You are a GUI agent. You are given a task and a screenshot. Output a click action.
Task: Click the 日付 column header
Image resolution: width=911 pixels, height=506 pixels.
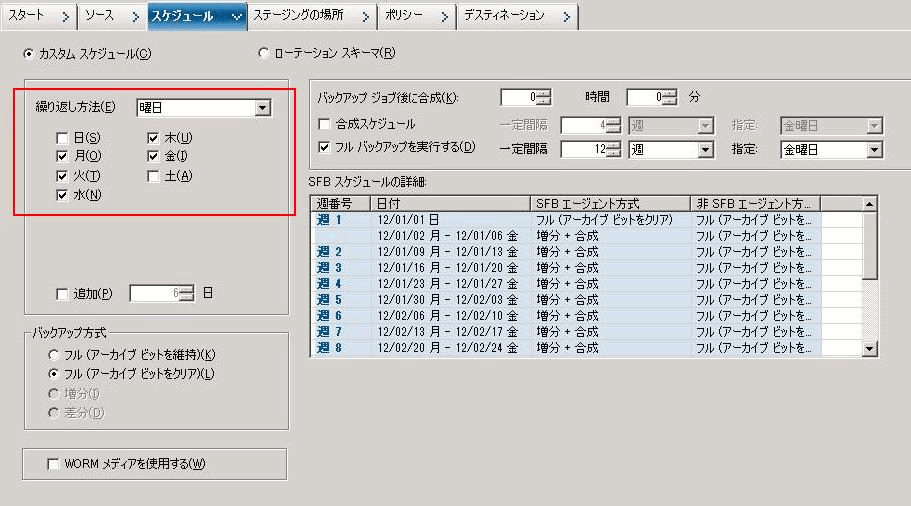450,204
